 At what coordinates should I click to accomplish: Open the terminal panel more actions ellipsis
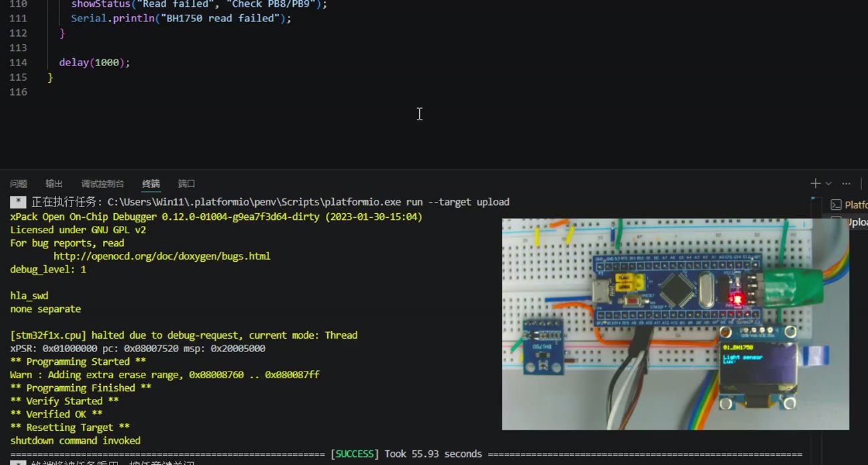click(847, 184)
